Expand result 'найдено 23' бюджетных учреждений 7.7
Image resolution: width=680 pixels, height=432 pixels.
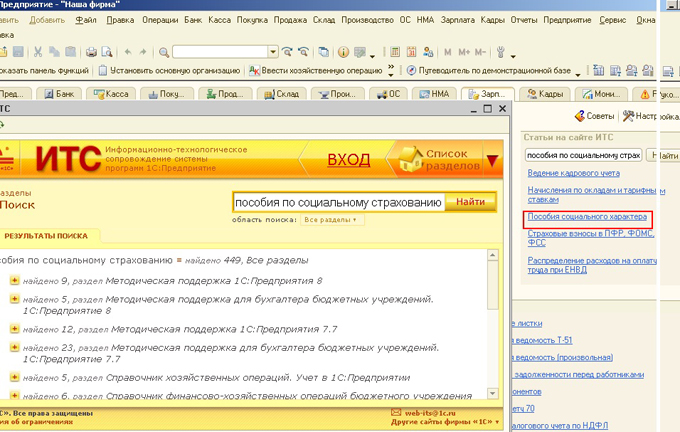click(14, 347)
